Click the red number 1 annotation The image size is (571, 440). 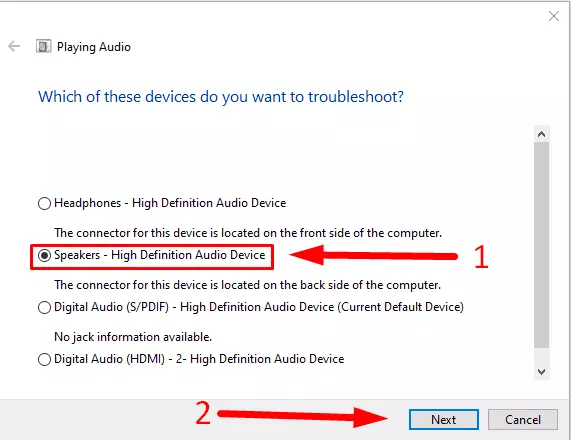(x=481, y=256)
